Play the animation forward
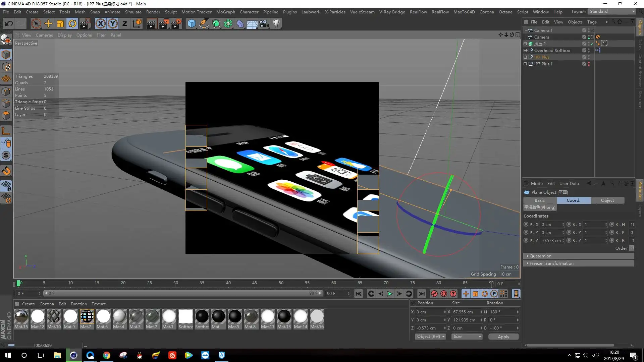This screenshot has height=362, width=644. (390, 294)
